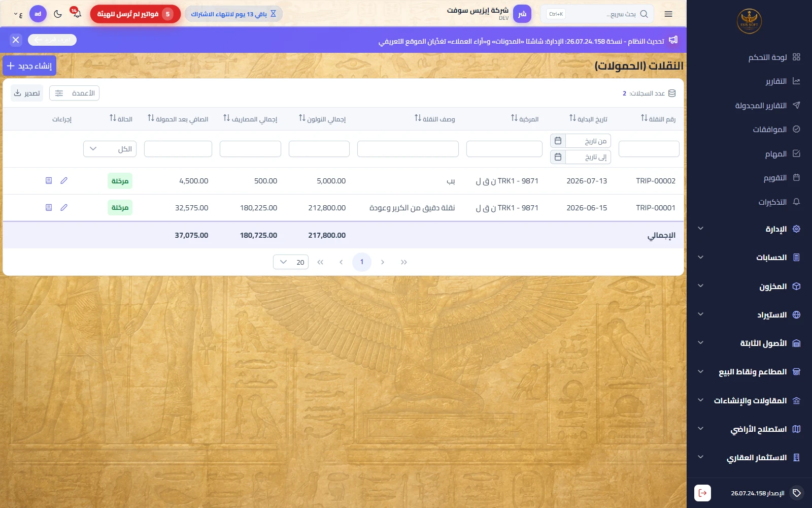Expand 'الأصول الثابتة' sidebar section
Viewport: 812px width, 508px height.
click(749, 343)
